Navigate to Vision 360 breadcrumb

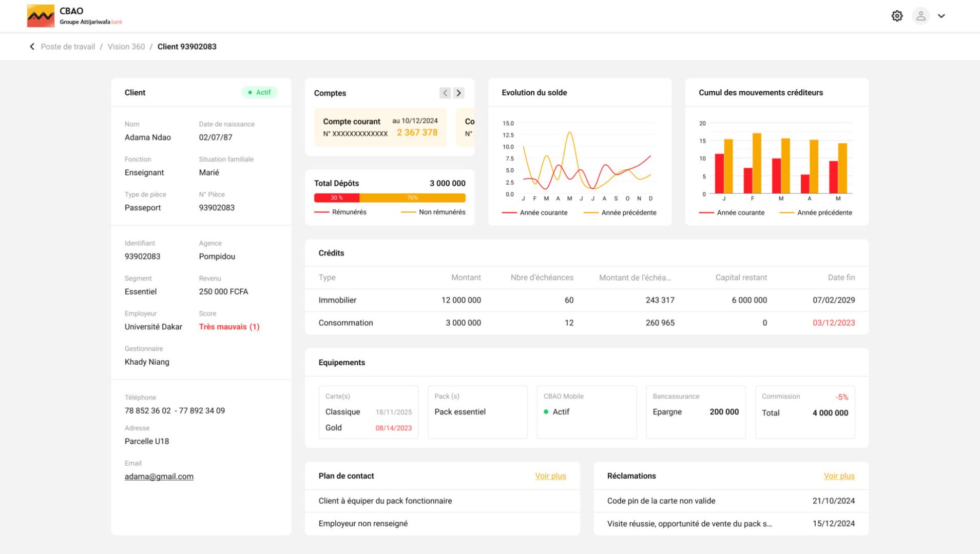tap(126, 47)
